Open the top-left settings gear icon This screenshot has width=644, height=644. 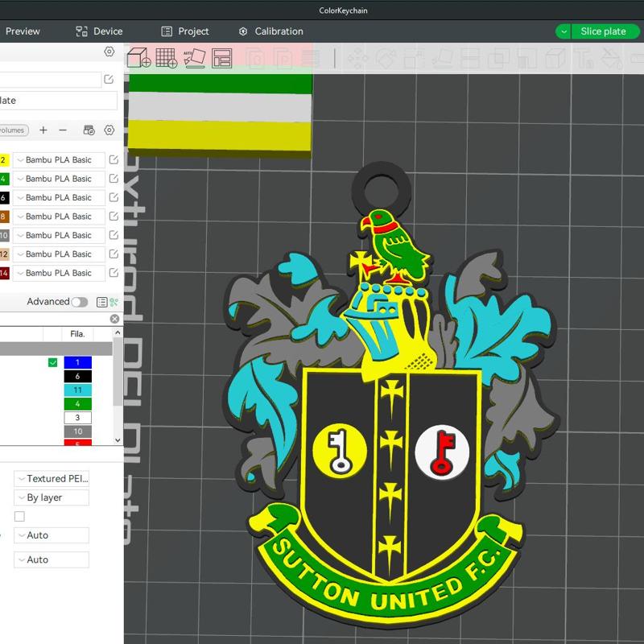[x=110, y=51]
